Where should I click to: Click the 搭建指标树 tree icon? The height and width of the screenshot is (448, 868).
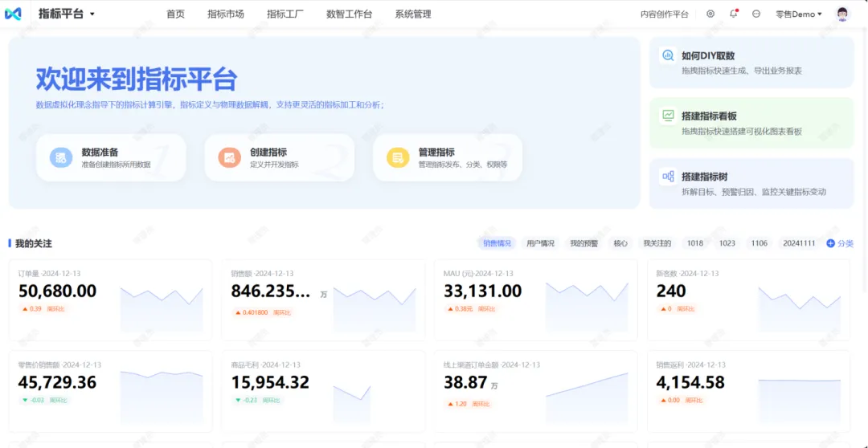(x=669, y=177)
